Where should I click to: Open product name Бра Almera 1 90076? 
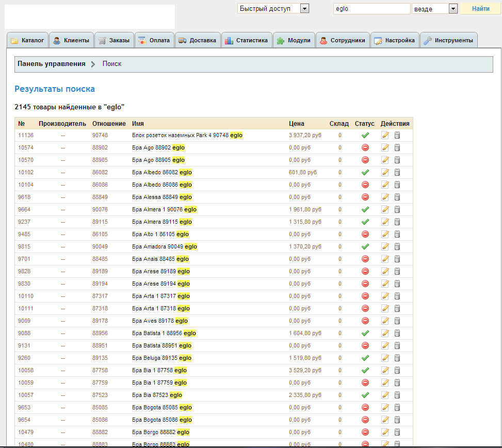point(164,210)
